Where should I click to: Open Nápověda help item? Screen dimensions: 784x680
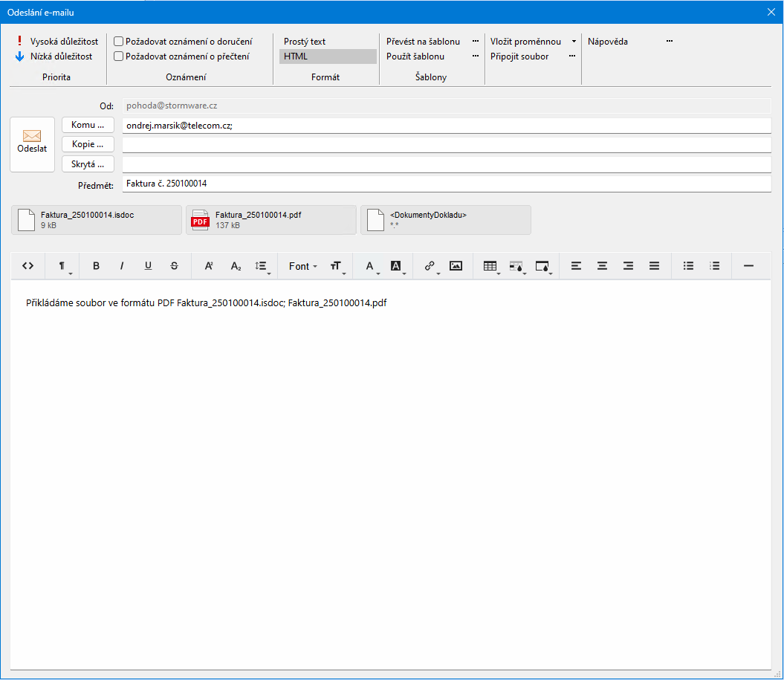608,42
